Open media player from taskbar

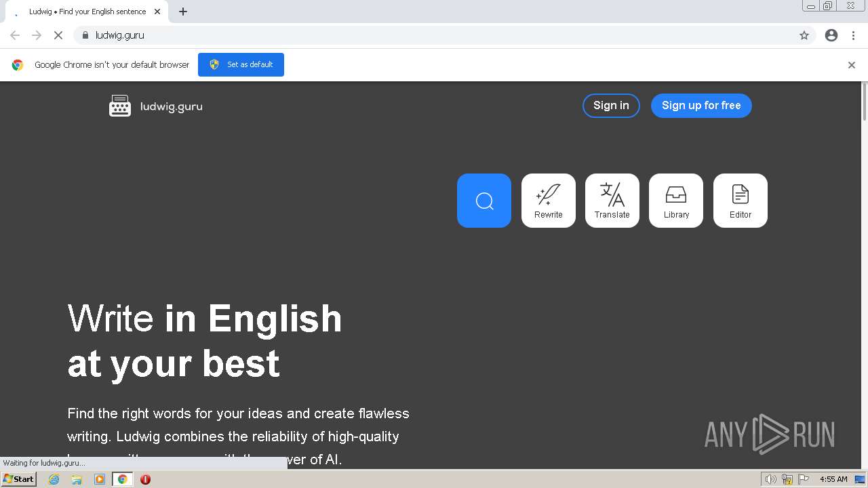pos(100,479)
